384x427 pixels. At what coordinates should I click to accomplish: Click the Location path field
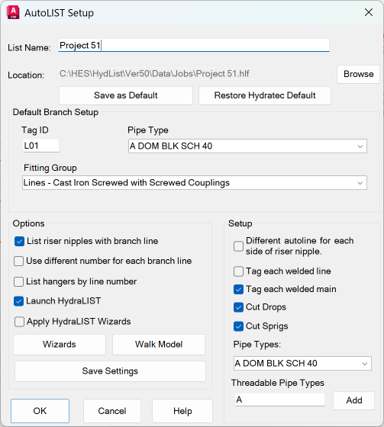coord(194,74)
